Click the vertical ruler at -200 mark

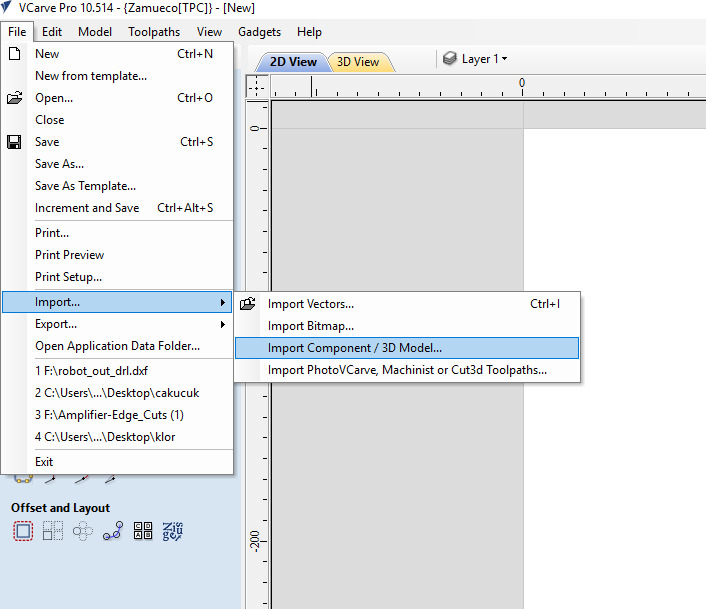(x=255, y=541)
